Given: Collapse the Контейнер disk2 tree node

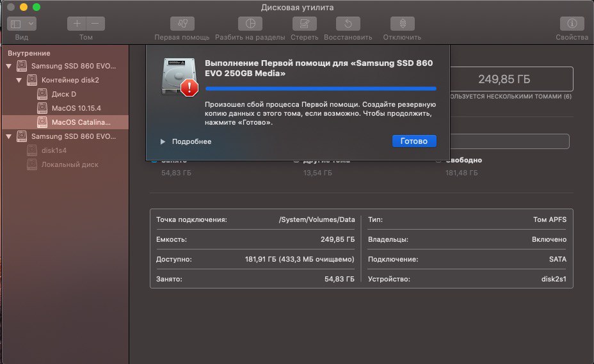Looking at the screenshot, I should coord(19,81).
